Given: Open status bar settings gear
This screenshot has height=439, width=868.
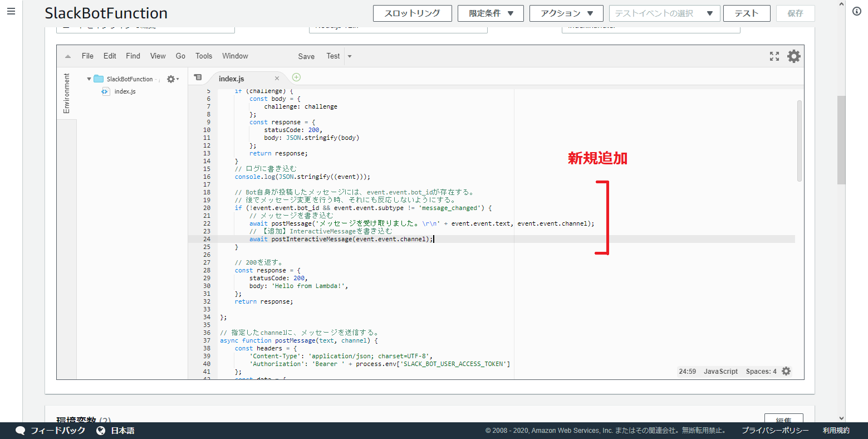Looking at the screenshot, I should tap(786, 371).
